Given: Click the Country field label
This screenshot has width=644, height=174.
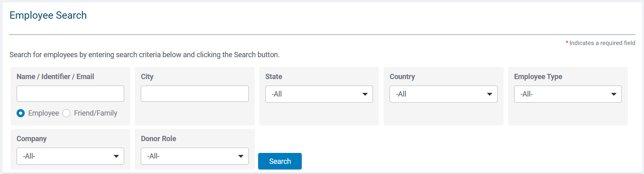Looking at the screenshot, I should point(402,77).
